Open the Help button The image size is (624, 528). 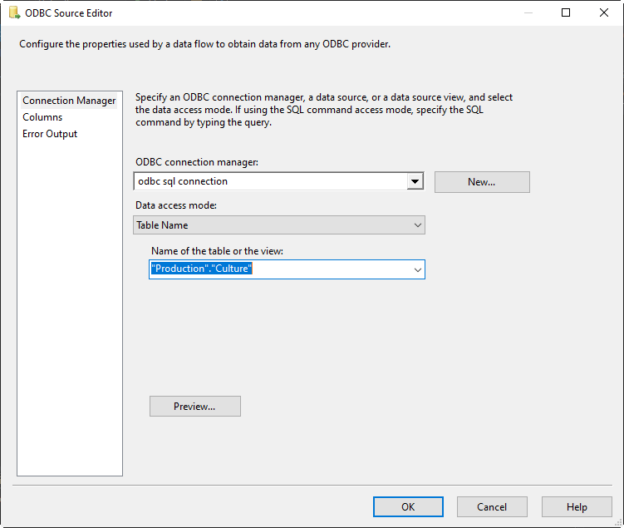[577, 507]
